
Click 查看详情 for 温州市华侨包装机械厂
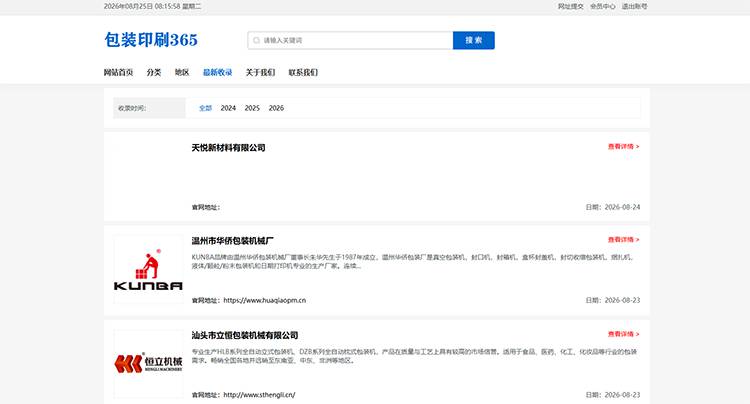(623, 240)
